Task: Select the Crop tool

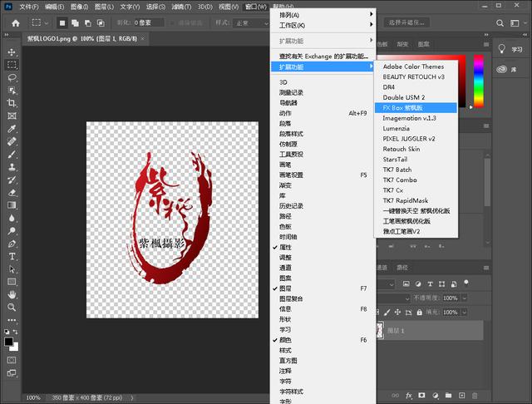Action: pyautogui.click(x=12, y=103)
